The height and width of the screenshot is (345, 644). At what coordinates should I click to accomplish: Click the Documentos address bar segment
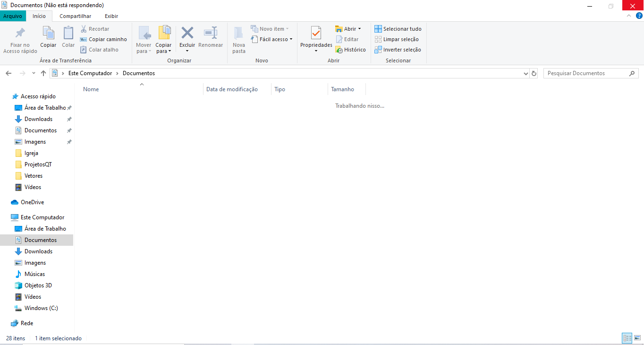(139, 73)
